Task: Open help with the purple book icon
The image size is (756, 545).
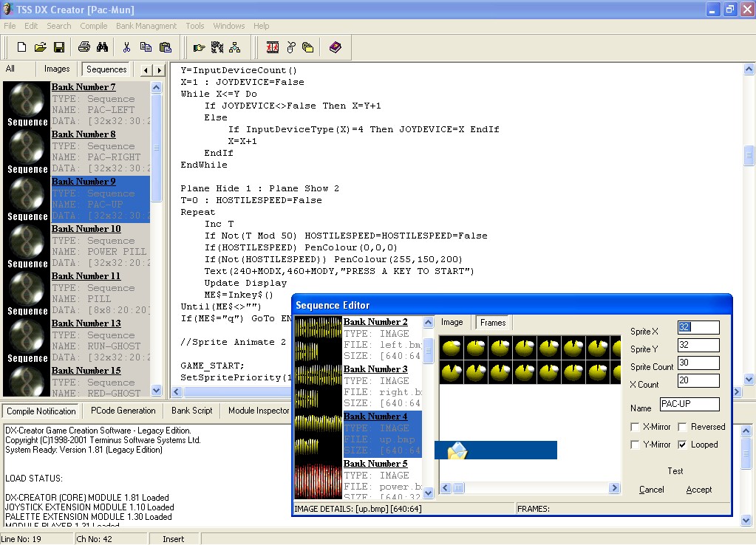Action: tap(335, 47)
